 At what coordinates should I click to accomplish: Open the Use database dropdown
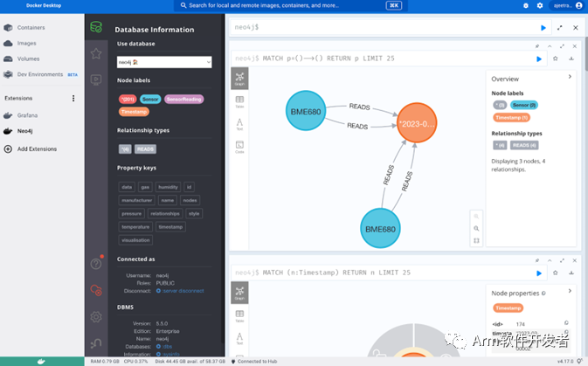[164, 62]
